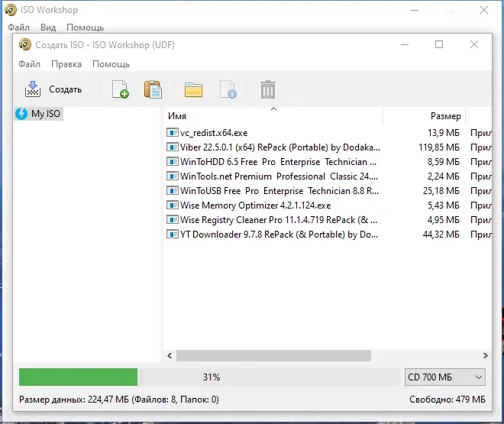Select the WinTools.net Premium Professional file
Viewport: 504px width, 424px height.
(x=279, y=176)
